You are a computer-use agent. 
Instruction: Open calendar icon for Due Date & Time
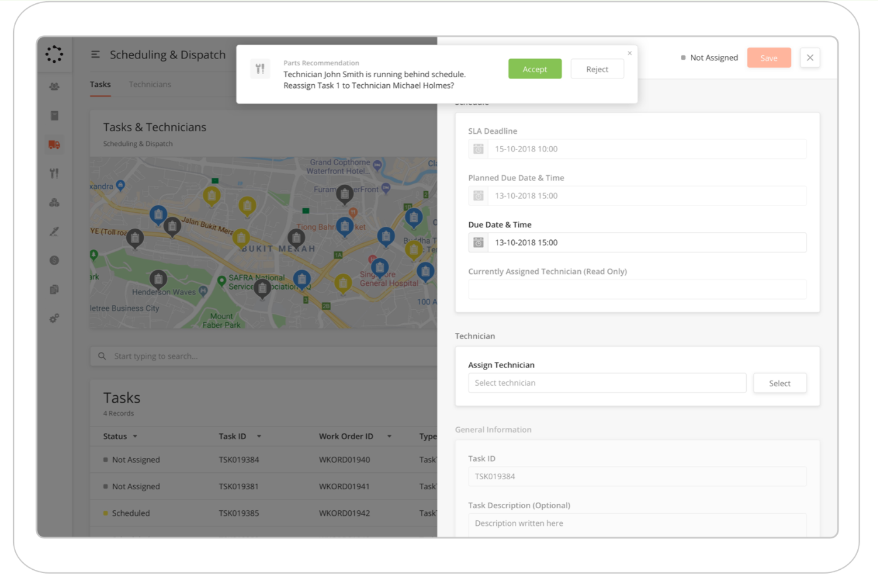[x=479, y=242]
